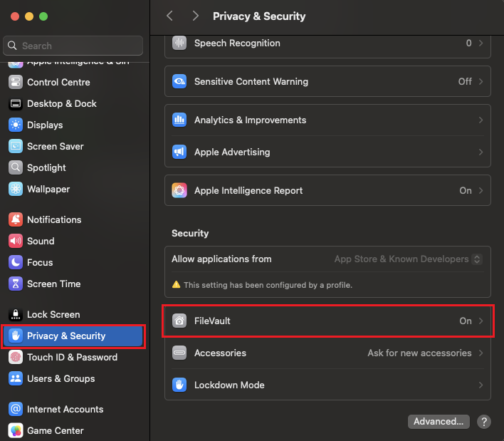Image resolution: width=504 pixels, height=441 pixels.
Task: Open Lock Screen settings in sidebar
Action: (x=53, y=315)
